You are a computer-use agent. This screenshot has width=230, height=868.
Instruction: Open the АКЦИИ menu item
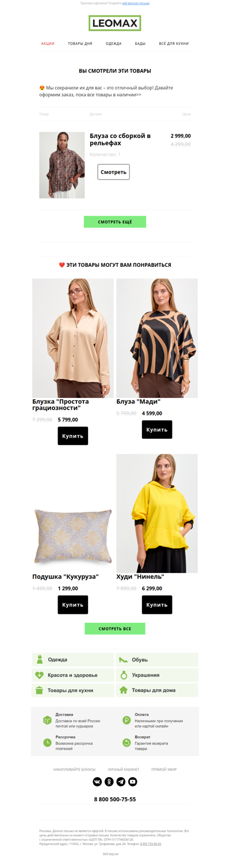click(x=48, y=44)
